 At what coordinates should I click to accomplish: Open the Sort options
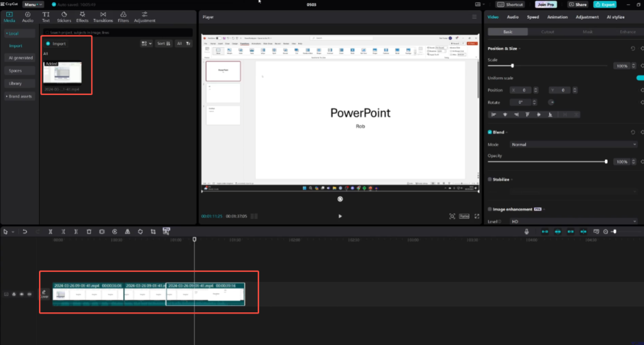pos(164,43)
